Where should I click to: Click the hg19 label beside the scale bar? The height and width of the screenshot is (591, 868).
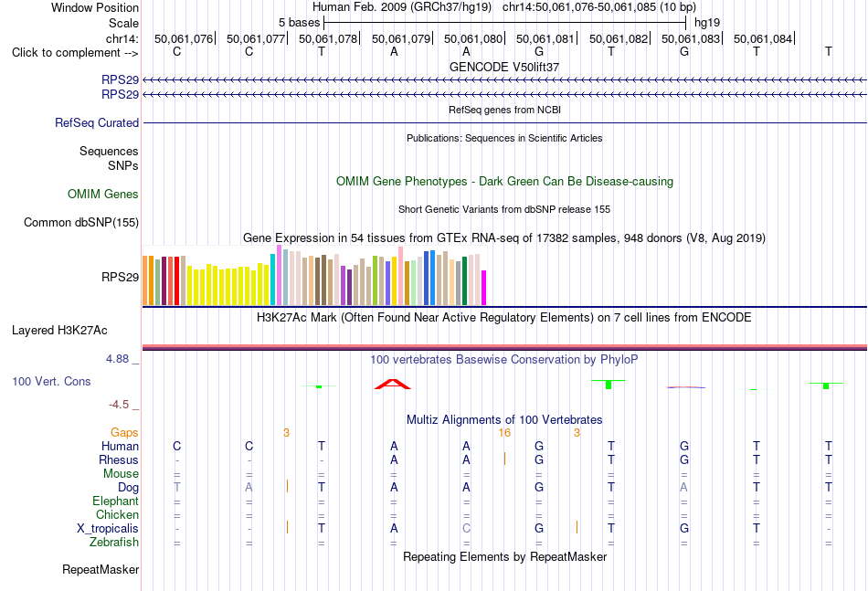click(707, 23)
